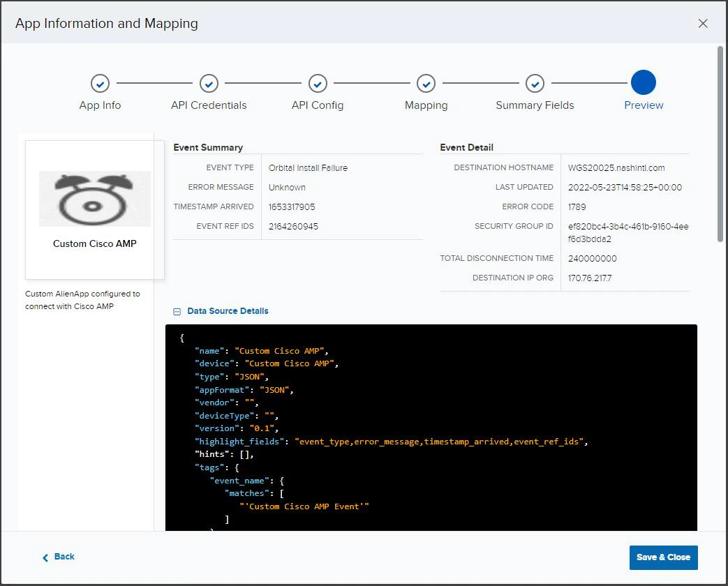Click the dialog vertical scrollbar thumb
Viewport: 728px width, 586px height.
(720, 144)
